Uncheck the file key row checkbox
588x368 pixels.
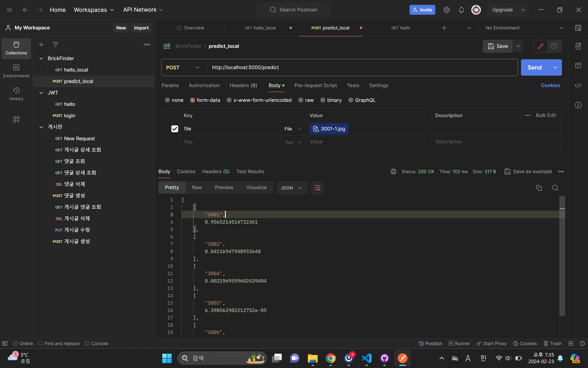pyautogui.click(x=175, y=129)
